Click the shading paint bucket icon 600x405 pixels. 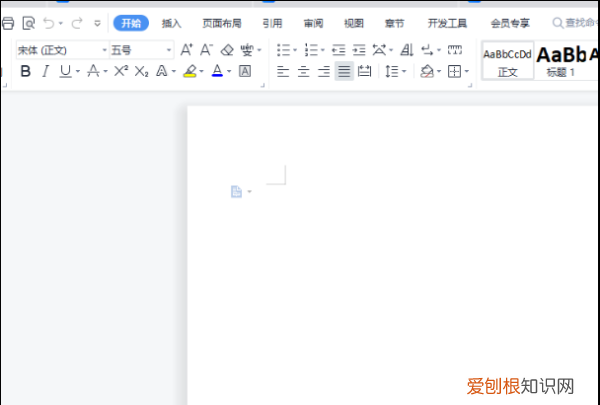(x=427, y=71)
